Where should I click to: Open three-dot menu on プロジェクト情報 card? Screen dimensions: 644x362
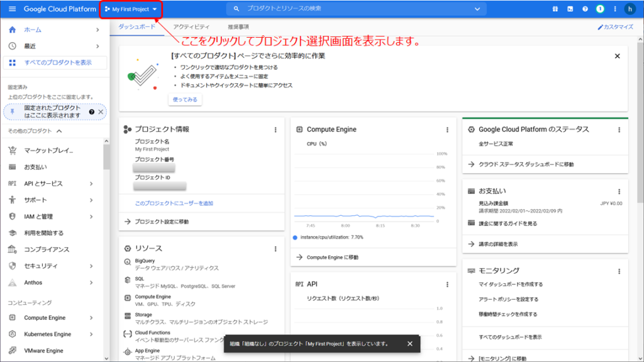[275, 130]
